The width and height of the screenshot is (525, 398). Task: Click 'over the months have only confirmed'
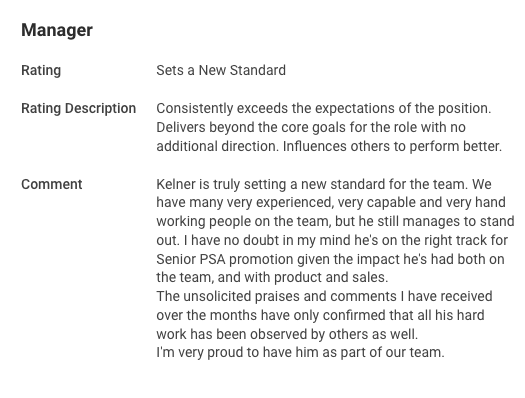point(320,315)
